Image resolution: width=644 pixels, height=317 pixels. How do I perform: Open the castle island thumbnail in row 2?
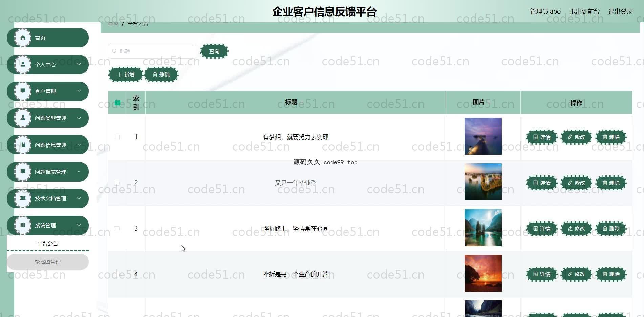tap(483, 182)
